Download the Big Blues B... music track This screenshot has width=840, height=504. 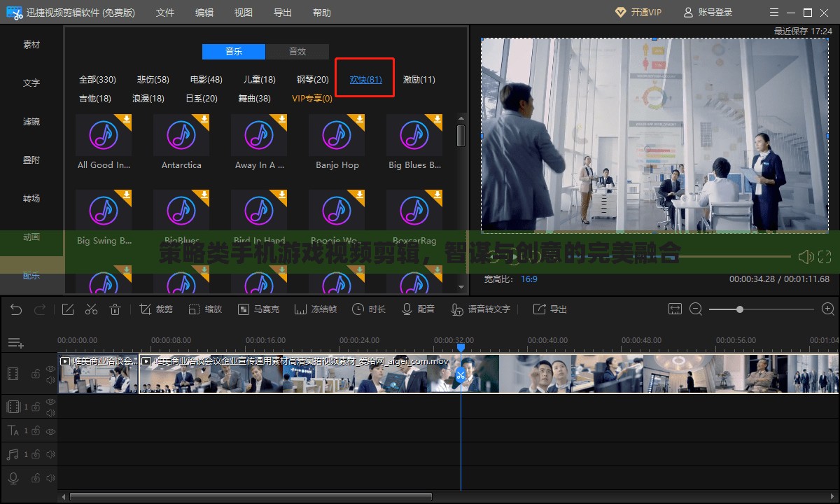pyautogui.click(x=437, y=119)
